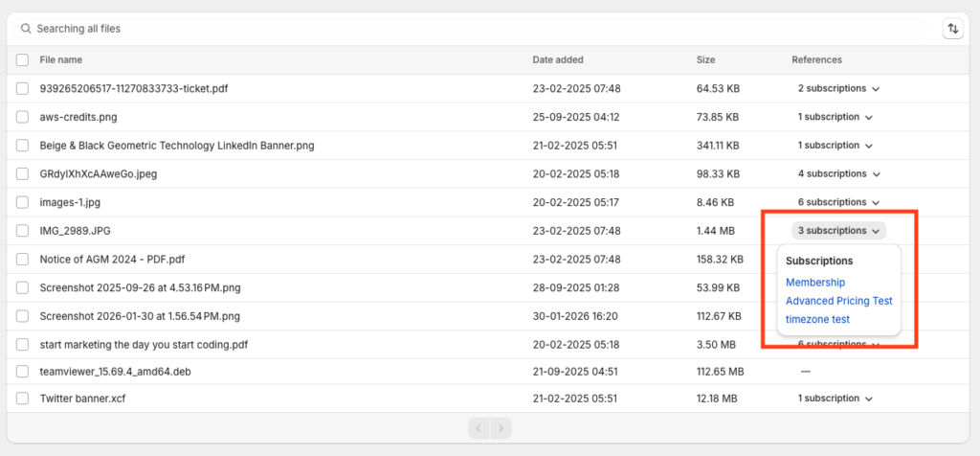Click the Size column header
The width and height of the screenshot is (980, 456).
(x=705, y=59)
